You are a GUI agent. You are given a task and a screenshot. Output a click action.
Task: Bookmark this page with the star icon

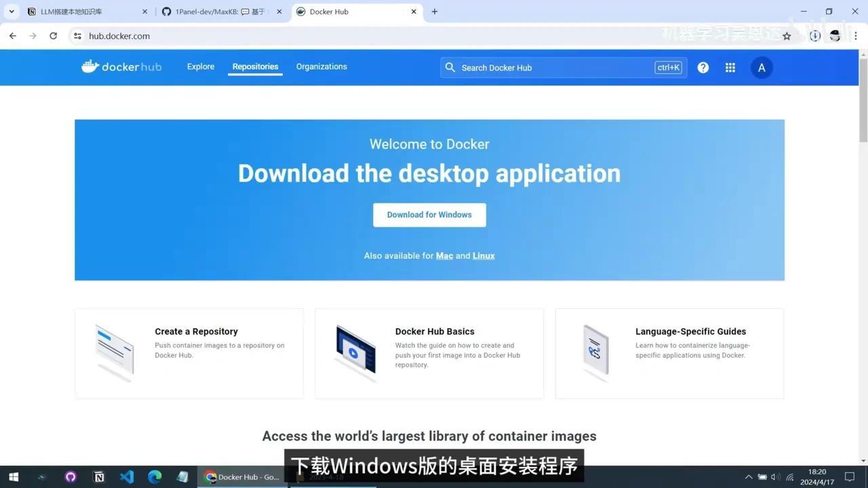787,36
